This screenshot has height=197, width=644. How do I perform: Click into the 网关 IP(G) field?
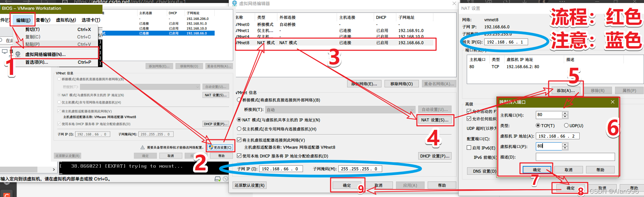point(506,42)
